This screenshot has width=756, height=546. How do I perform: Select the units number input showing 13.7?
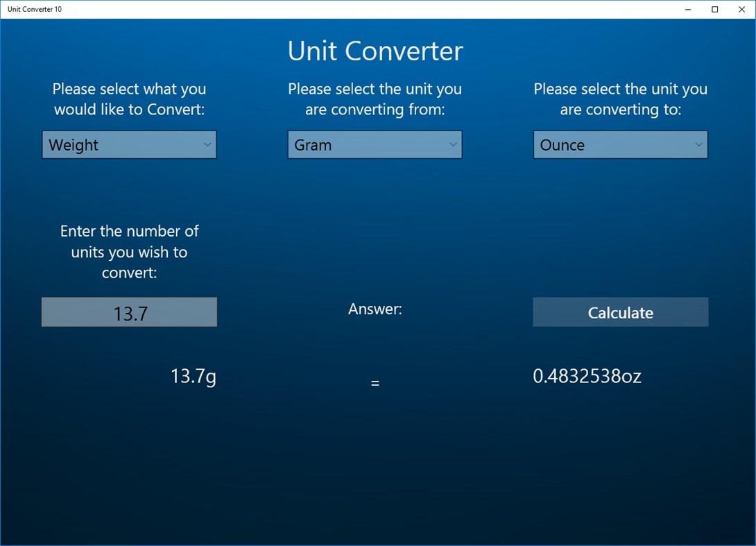point(129,312)
